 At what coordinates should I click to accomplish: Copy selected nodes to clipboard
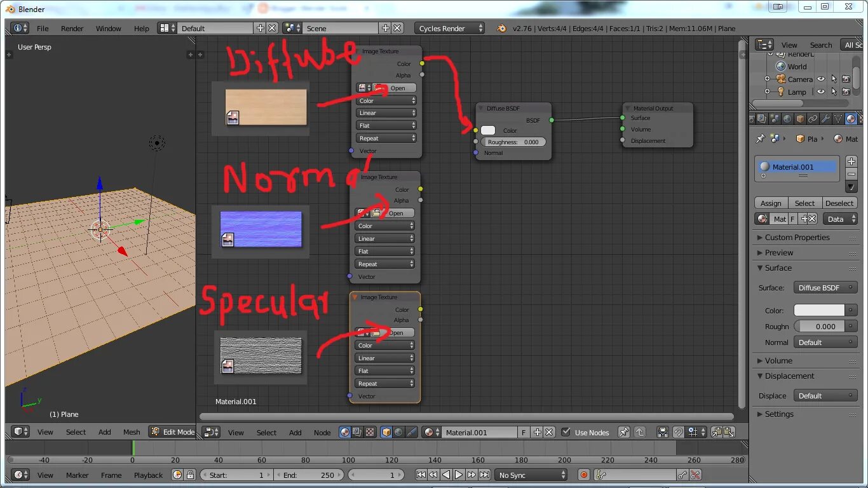717,432
